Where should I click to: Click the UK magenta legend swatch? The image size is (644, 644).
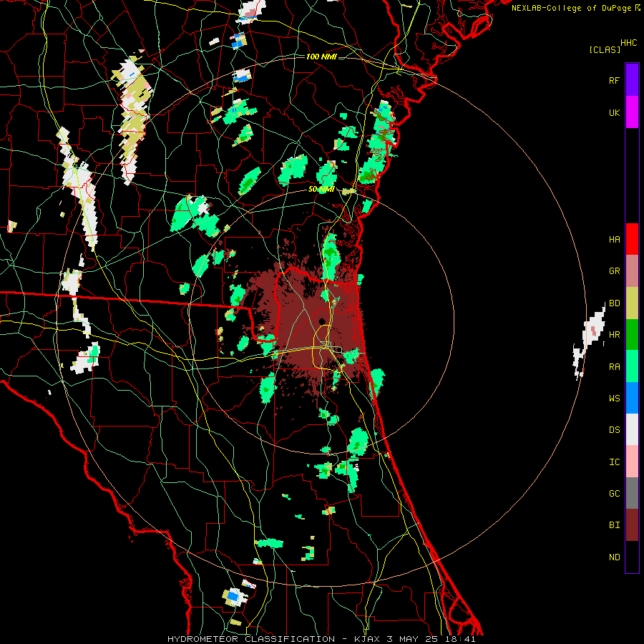[632, 112]
